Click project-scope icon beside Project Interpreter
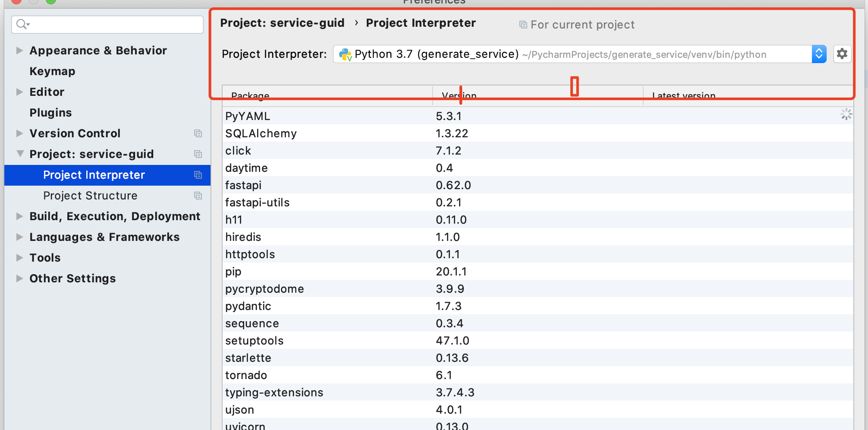 click(x=198, y=175)
